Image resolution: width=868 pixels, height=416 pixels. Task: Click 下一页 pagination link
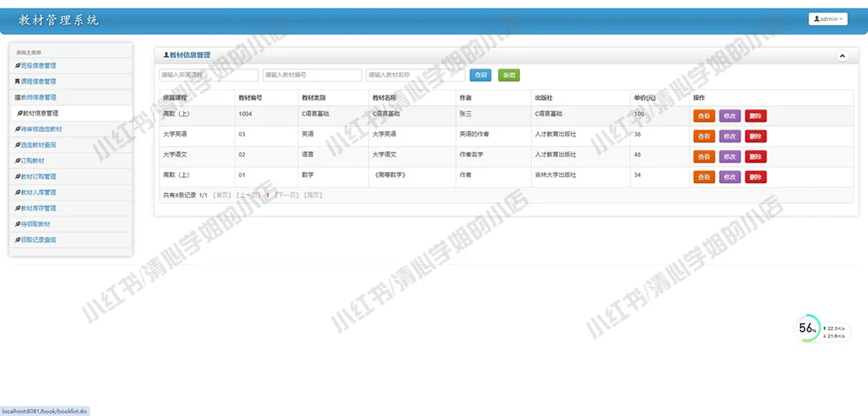click(286, 195)
